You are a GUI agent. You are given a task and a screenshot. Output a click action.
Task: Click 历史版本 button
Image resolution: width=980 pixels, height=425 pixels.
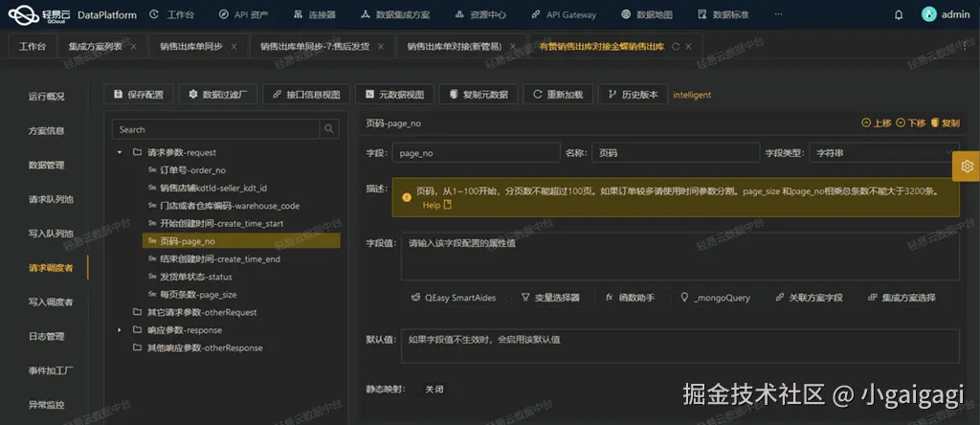pyautogui.click(x=633, y=95)
